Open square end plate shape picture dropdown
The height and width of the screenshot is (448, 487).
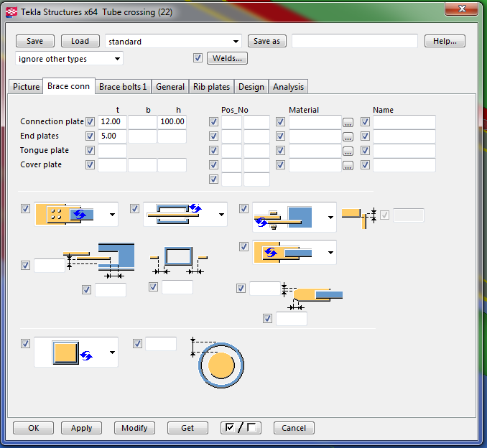coord(76,352)
